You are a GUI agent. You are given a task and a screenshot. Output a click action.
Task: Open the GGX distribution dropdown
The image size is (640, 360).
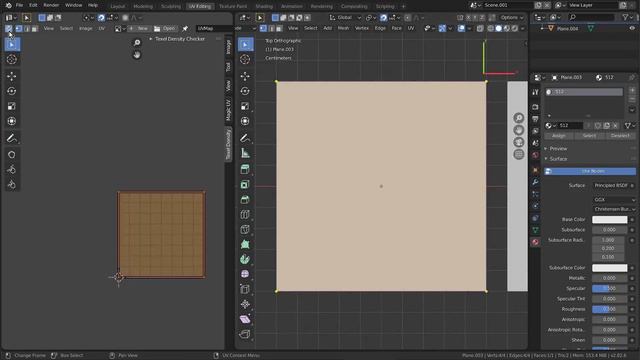pos(614,200)
